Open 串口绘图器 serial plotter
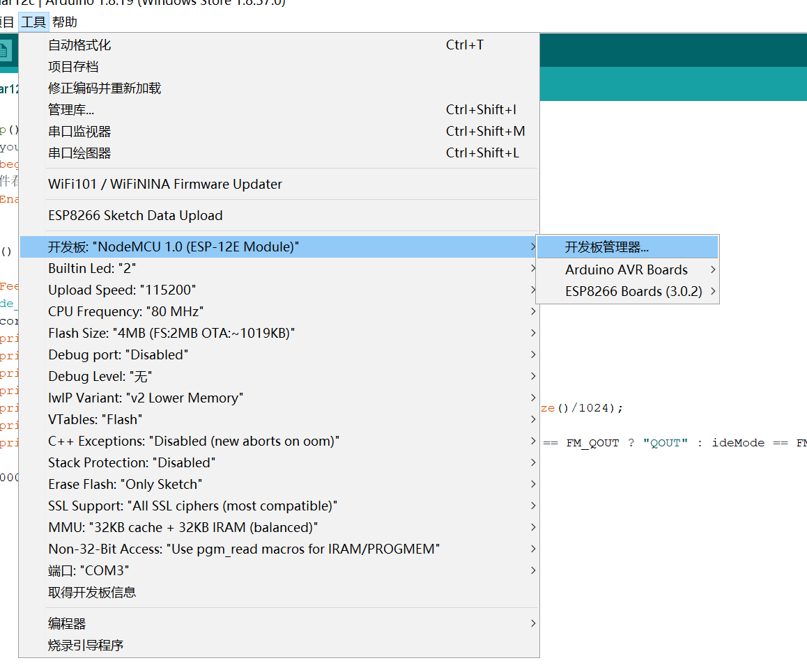The height and width of the screenshot is (672, 807). 279,153
